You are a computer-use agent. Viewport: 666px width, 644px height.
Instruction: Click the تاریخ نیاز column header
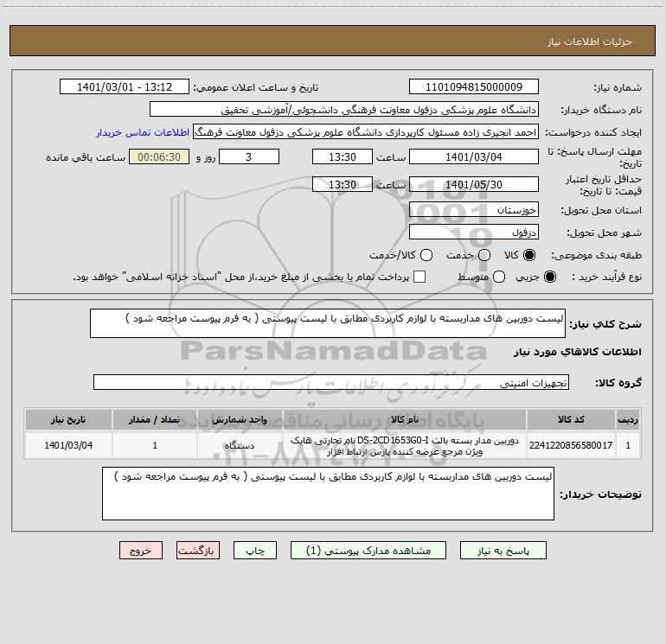click(68, 419)
